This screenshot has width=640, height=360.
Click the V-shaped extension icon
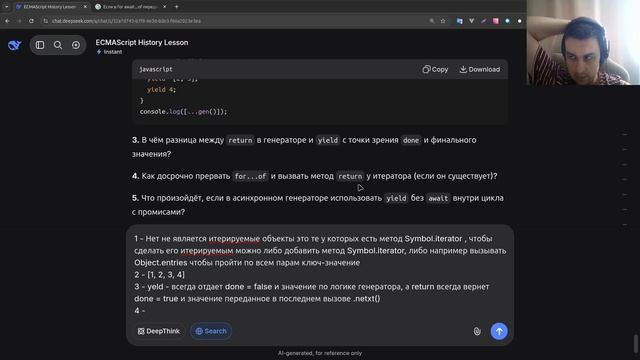pos(471,21)
